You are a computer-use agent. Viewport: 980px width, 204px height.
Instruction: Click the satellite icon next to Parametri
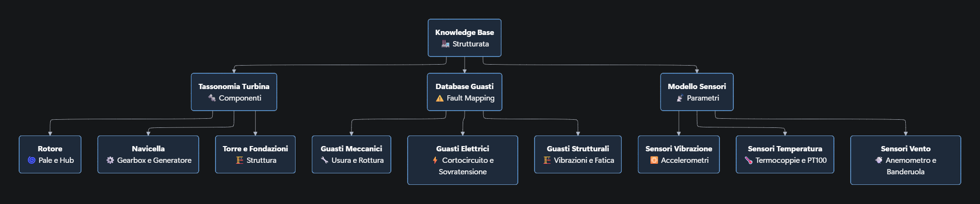click(x=680, y=98)
